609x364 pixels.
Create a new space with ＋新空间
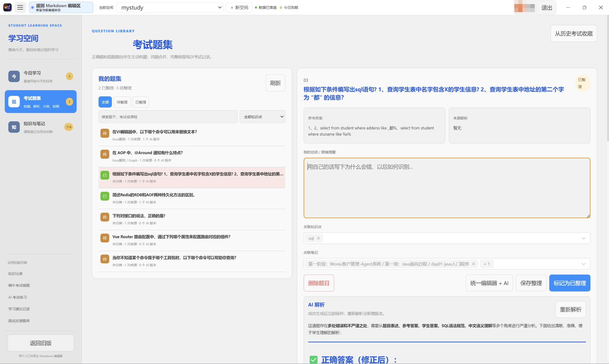(x=239, y=7)
